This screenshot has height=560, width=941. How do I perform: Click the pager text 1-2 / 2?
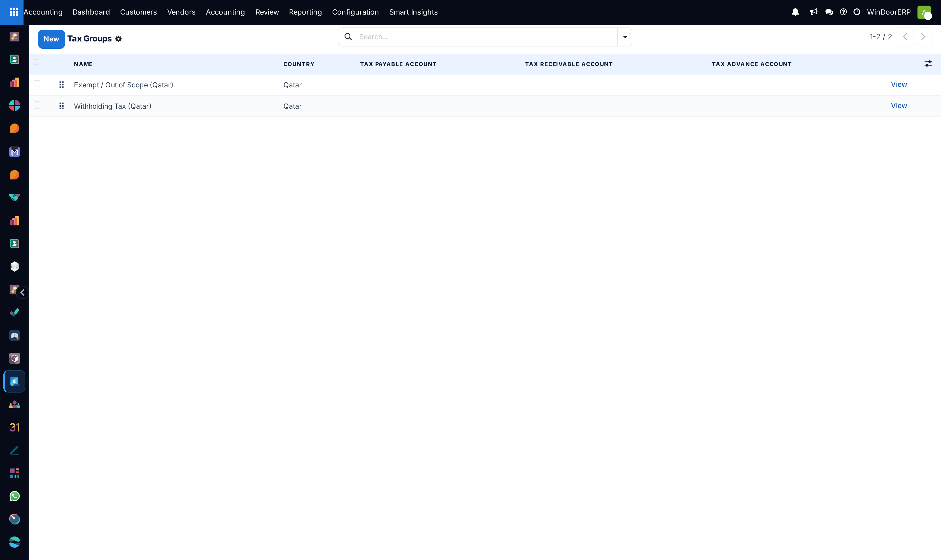tap(881, 37)
